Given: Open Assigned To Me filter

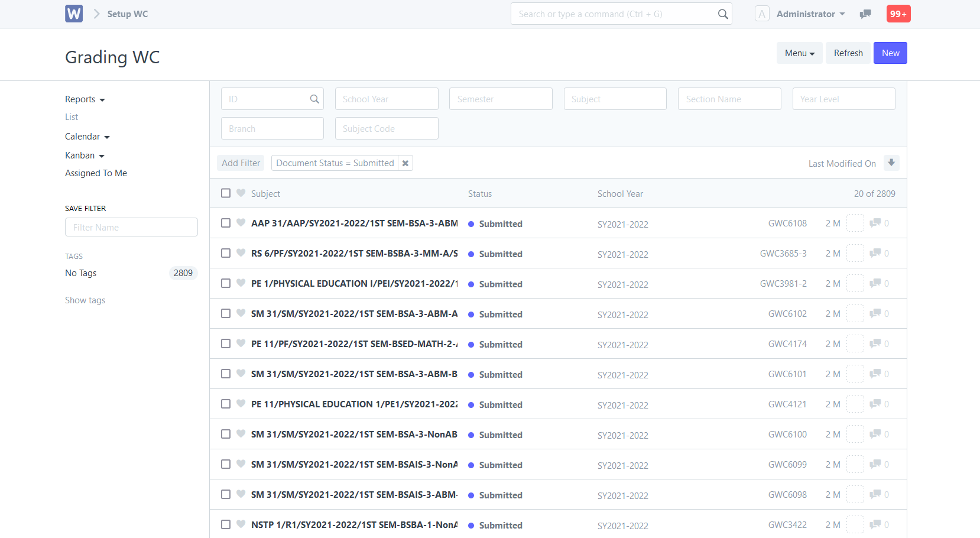Looking at the screenshot, I should pos(96,173).
